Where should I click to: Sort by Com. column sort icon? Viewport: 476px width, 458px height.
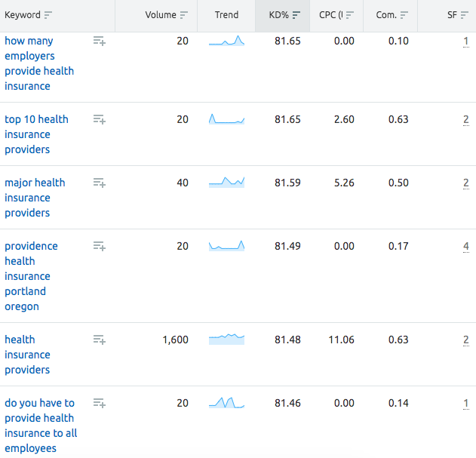click(404, 15)
